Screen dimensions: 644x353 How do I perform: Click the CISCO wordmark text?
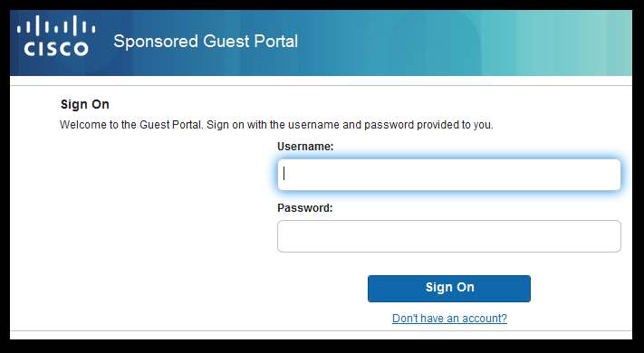tap(56, 49)
